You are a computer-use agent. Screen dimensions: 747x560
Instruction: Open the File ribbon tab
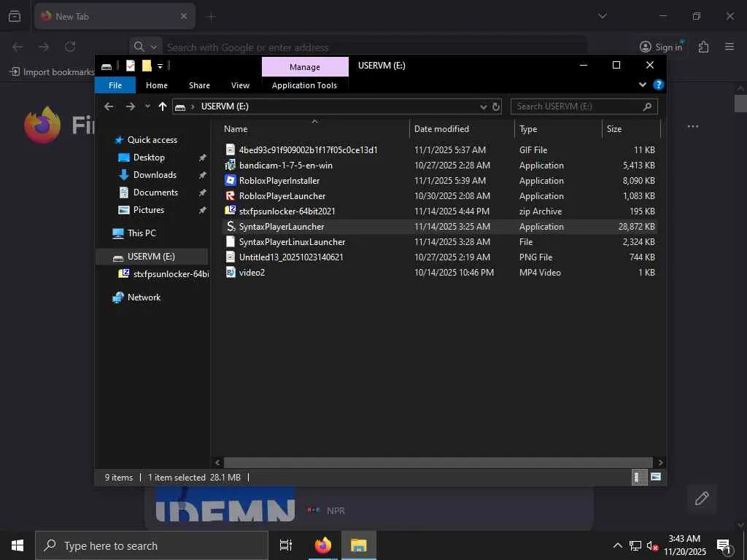coord(115,85)
